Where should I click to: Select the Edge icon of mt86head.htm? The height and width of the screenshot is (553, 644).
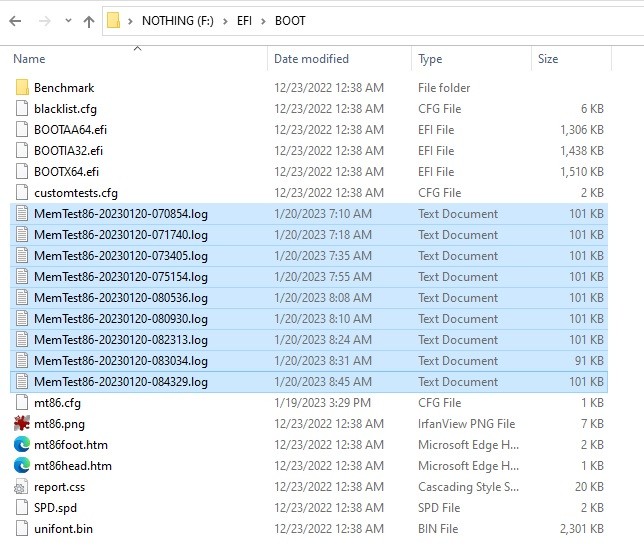point(22,465)
